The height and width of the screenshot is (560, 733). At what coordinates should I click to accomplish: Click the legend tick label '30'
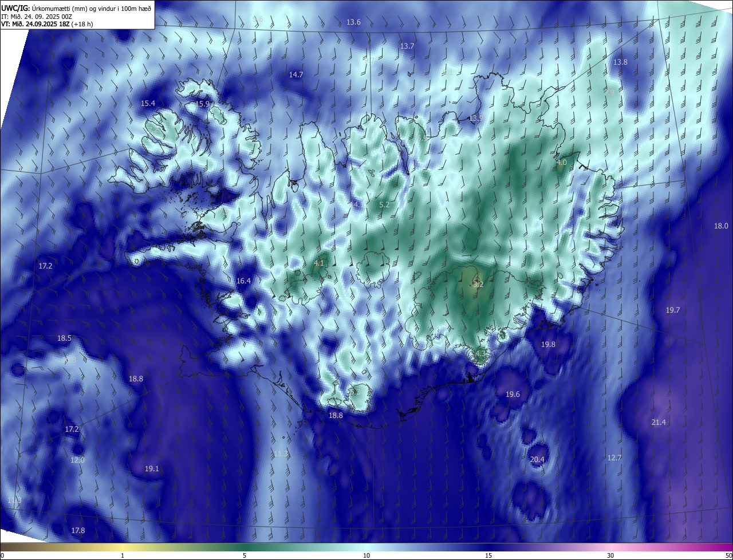coord(610,555)
